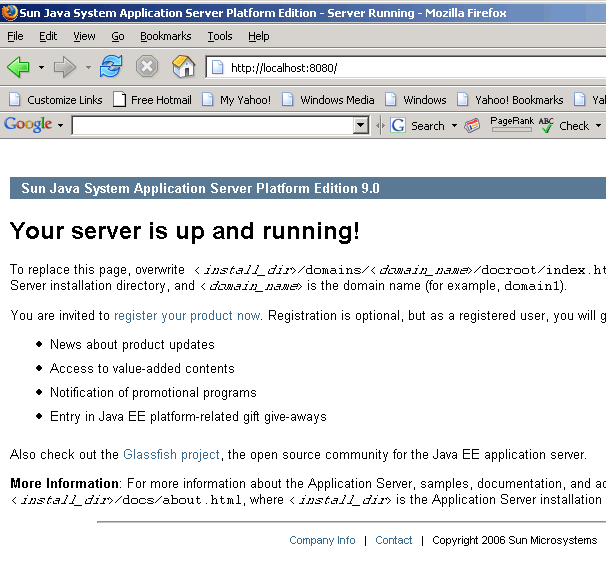Click the Platform Edition 9.0 banner text
This screenshot has height=566, width=606.
click(201, 188)
